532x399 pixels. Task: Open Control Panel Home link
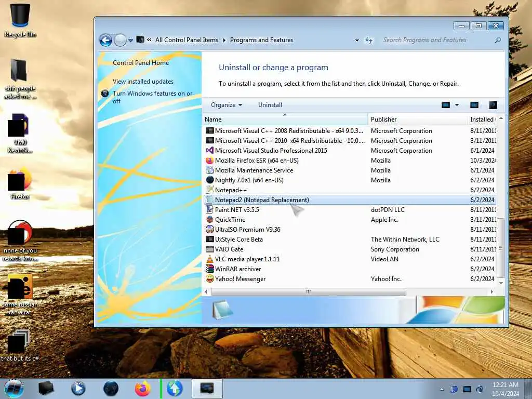141,63
